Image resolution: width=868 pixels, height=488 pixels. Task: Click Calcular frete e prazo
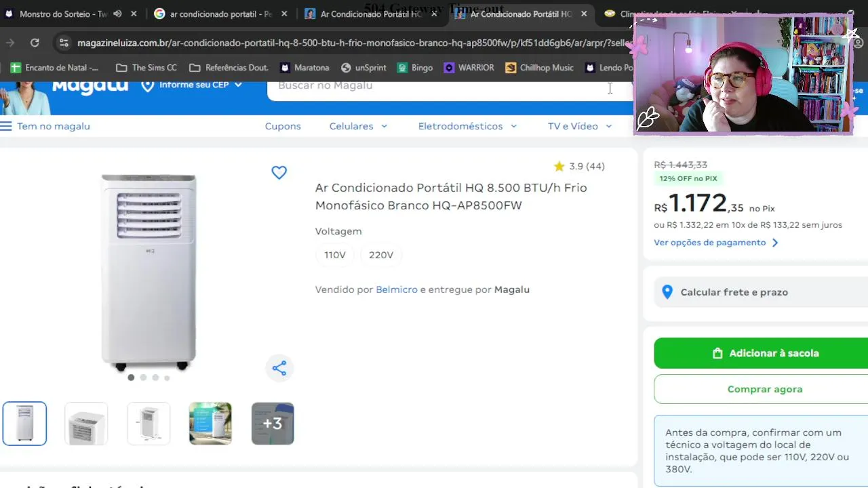[761, 292]
